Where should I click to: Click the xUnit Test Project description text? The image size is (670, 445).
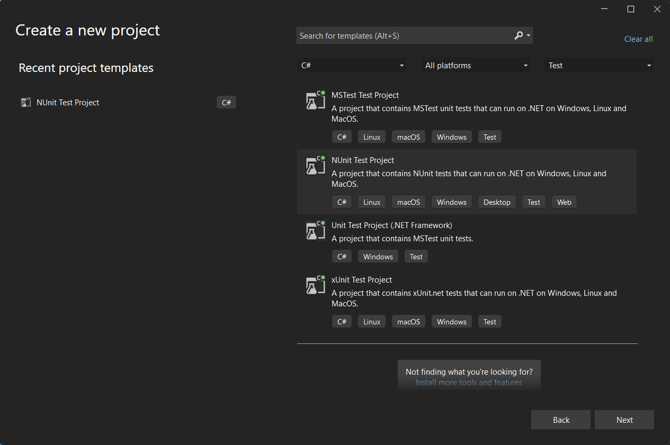click(474, 298)
